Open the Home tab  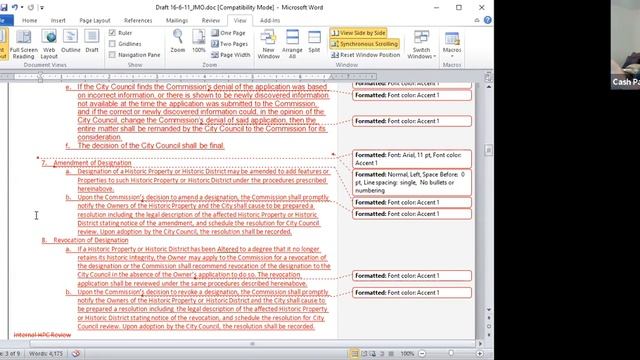tap(29, 20)
